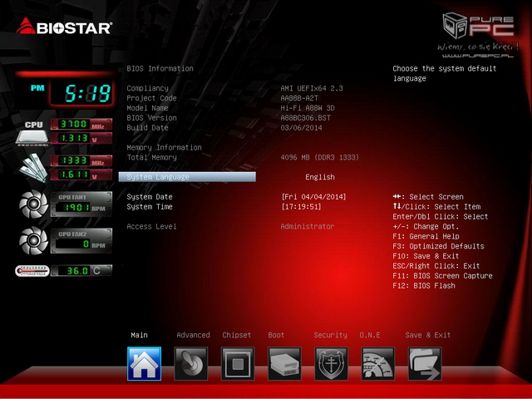Click the System Date label
Image resolution: width=532 pixels, height=399 pixels.
[x=150, y=196]
